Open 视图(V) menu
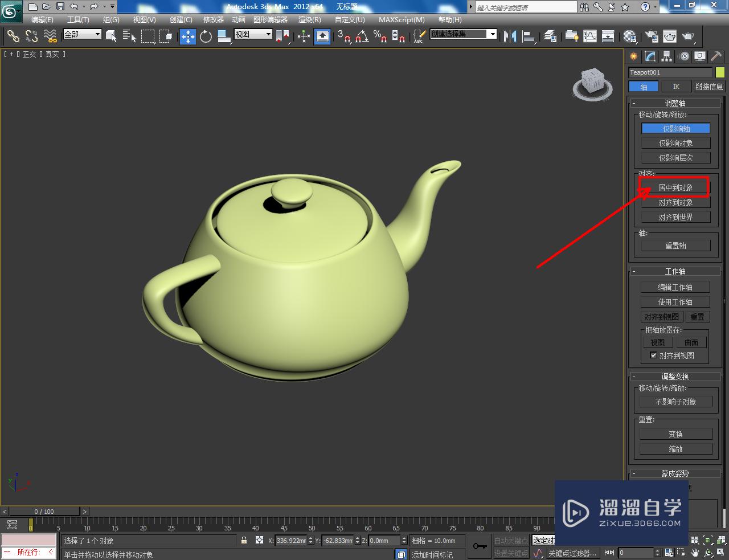The image size is (729, 560). pos(144,19)
